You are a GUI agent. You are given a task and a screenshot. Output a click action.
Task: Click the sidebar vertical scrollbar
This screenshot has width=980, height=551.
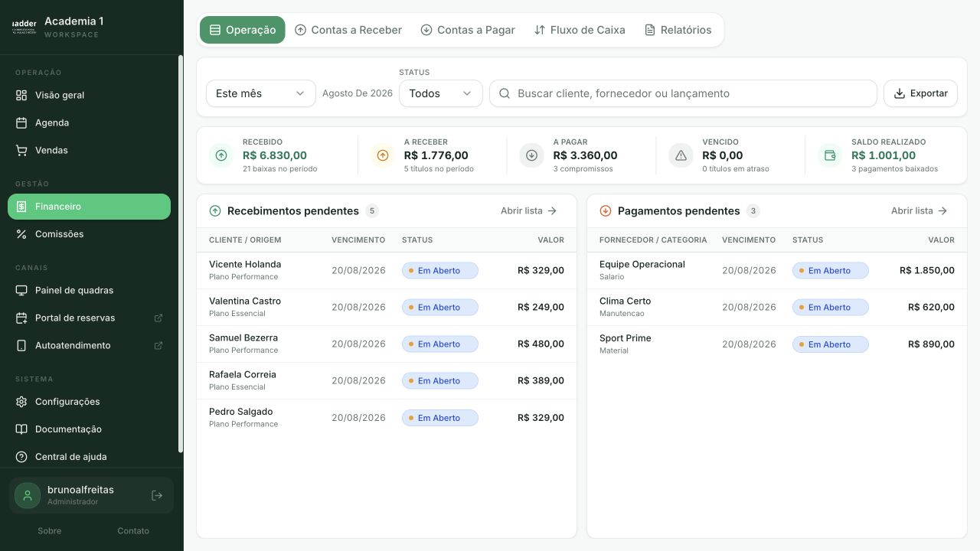(181, 253)
